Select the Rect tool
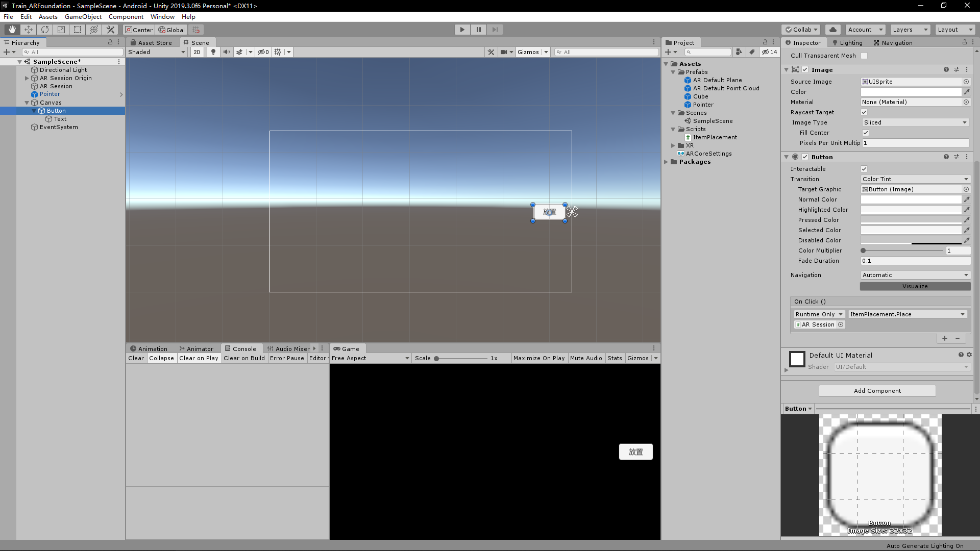 tap(78, 30)
